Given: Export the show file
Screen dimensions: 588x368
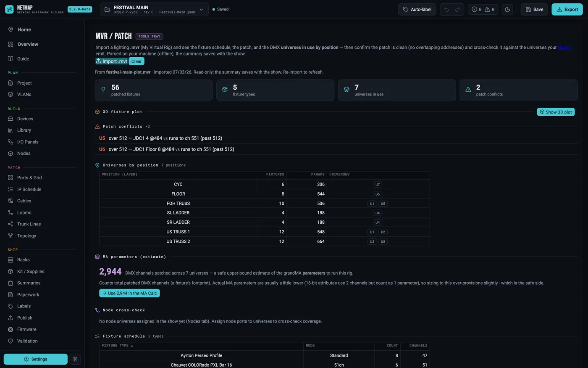Looking at the screenshot, I should (x=567, y=9).
